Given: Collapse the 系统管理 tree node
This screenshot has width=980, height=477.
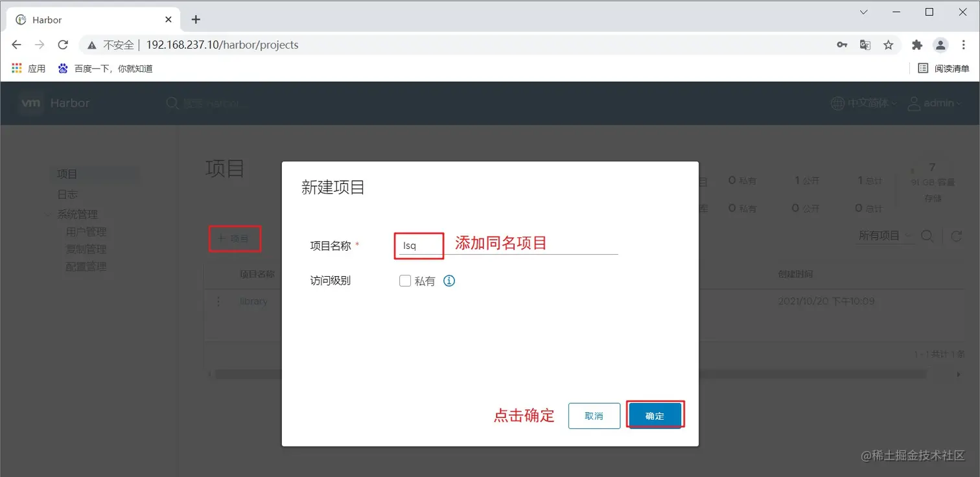Looking at the screenshot, I should click(x=48, y=215).
